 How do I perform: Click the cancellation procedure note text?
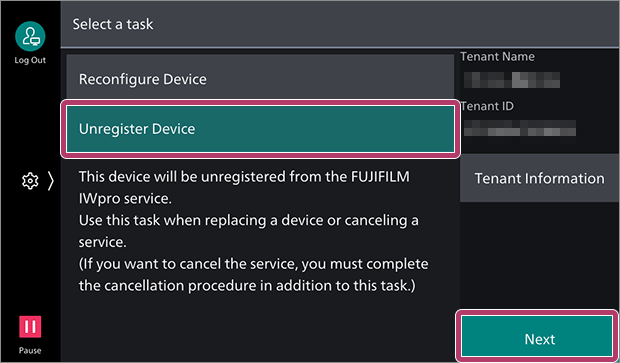point(253,274)
